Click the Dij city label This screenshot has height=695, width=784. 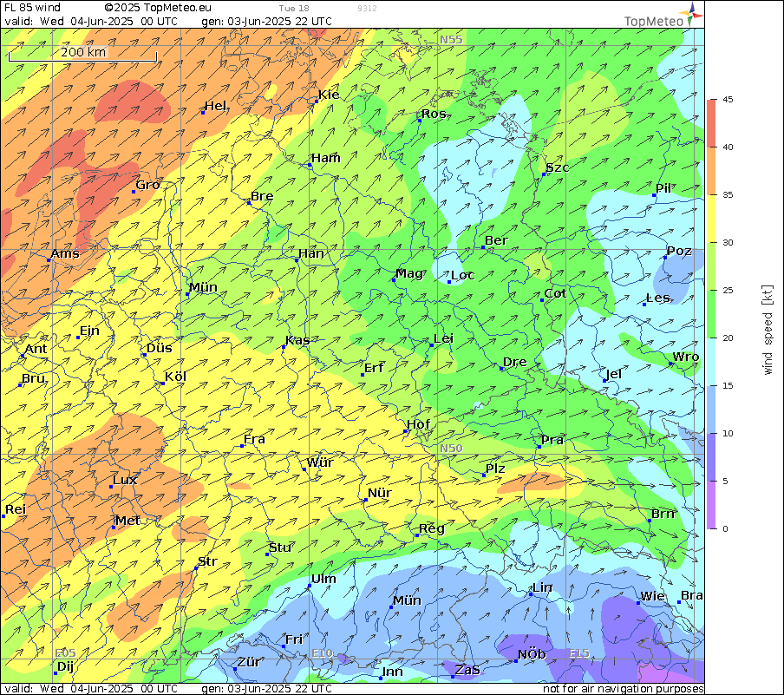[x=66, y=666]
